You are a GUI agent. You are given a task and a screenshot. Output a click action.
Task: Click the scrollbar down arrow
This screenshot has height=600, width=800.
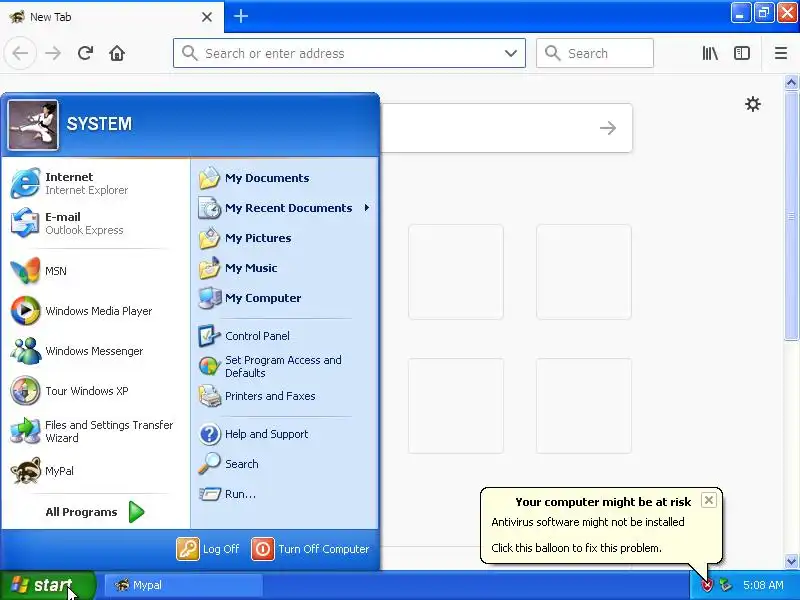pyautogui.click(x=791, y=561)
